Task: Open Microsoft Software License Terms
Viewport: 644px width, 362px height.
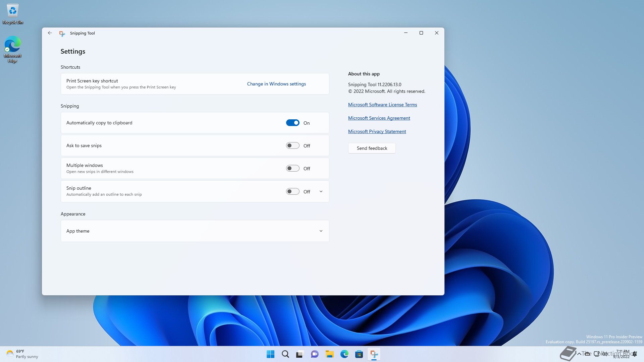Action: point(382,105)
